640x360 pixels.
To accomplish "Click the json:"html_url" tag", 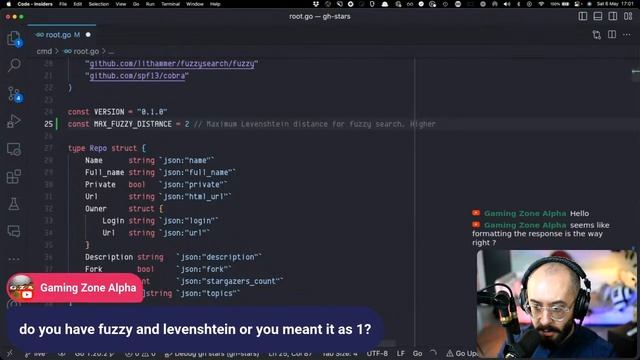I will pos(195,197).
